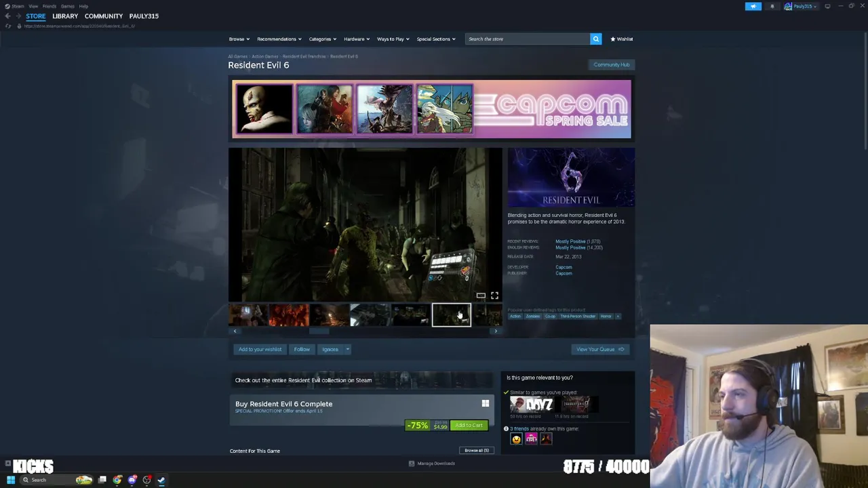Select the fiery orange screenshot thumbnail
This screenshot has height=488, width=868.
tap(289, 315)
